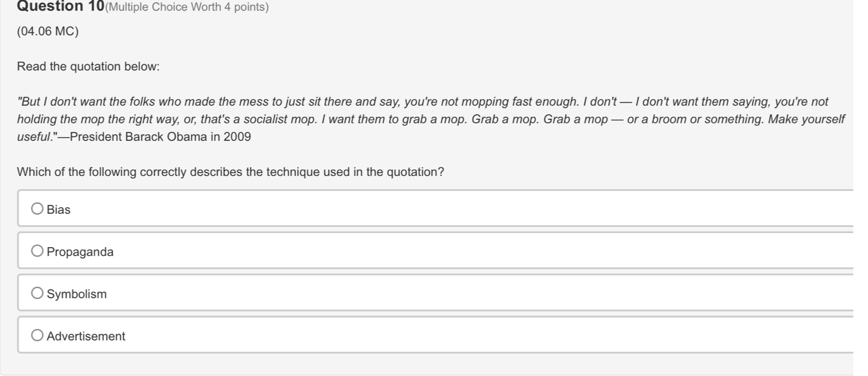Pick the Advertisement radio button
The height and width of the screenshot is (376, 868).
37,335
